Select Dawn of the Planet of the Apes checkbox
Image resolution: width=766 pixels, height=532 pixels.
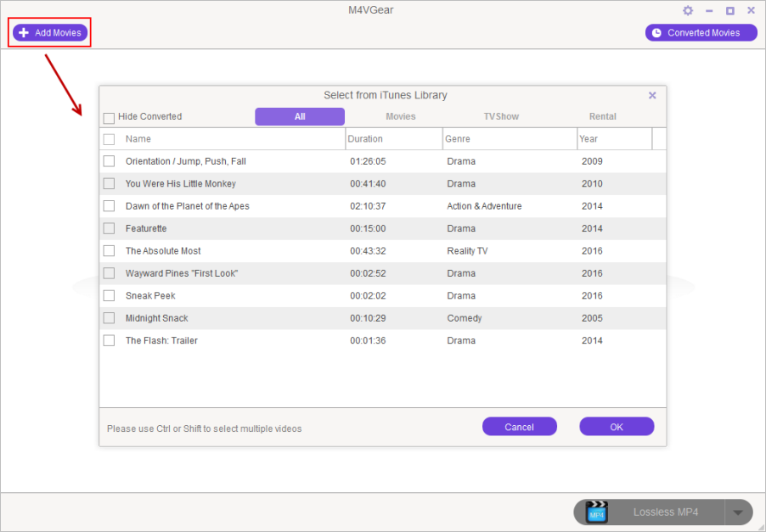click(109, 206)
